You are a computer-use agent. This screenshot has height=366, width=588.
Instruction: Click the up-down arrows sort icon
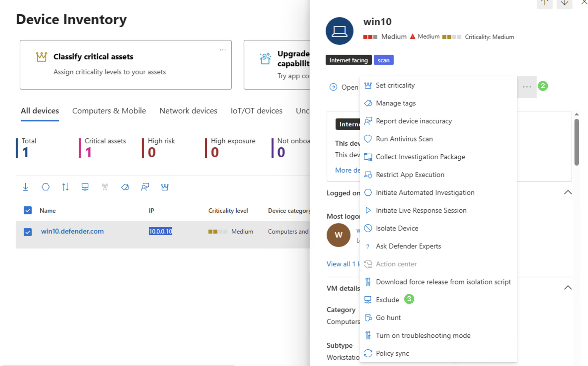coord(65,187)
